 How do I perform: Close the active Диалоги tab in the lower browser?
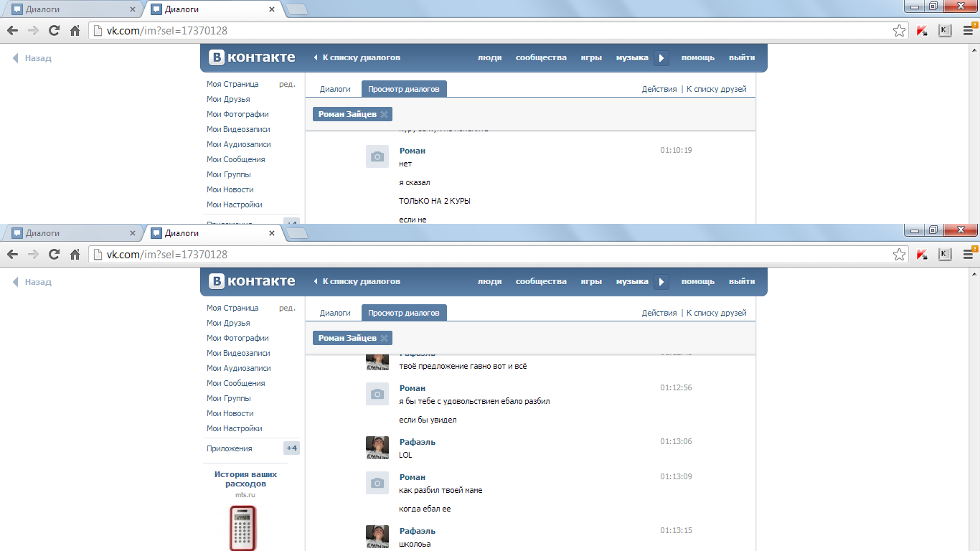tap(272, 234)
